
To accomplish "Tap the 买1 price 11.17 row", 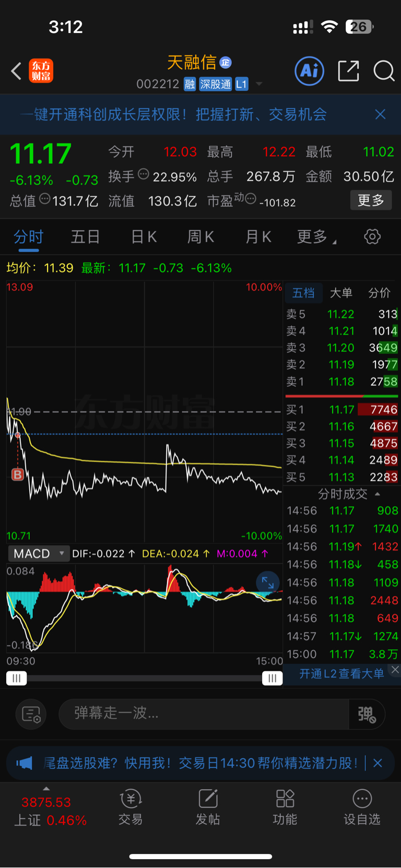I will [x=342, y=410].
